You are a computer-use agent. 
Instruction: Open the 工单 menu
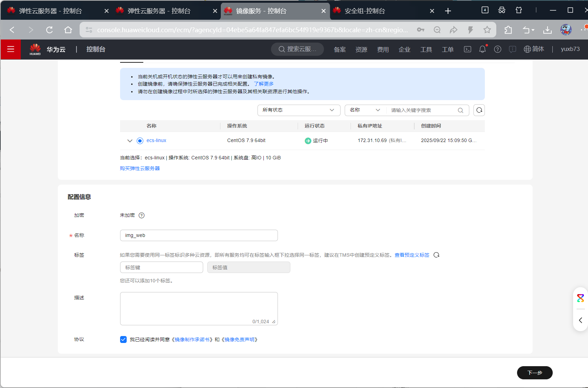click(x=447, y=50)
